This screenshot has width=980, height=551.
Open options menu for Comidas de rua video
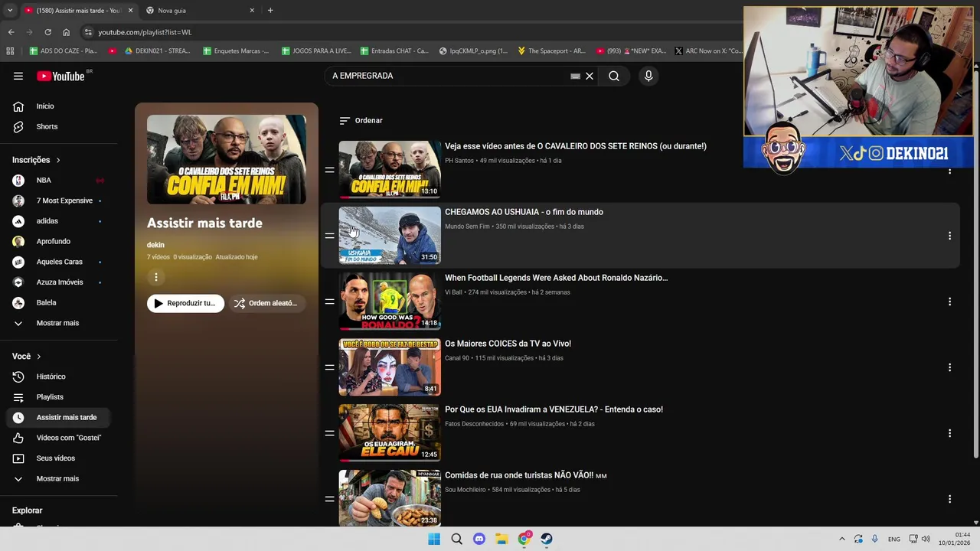pos(949,499)
